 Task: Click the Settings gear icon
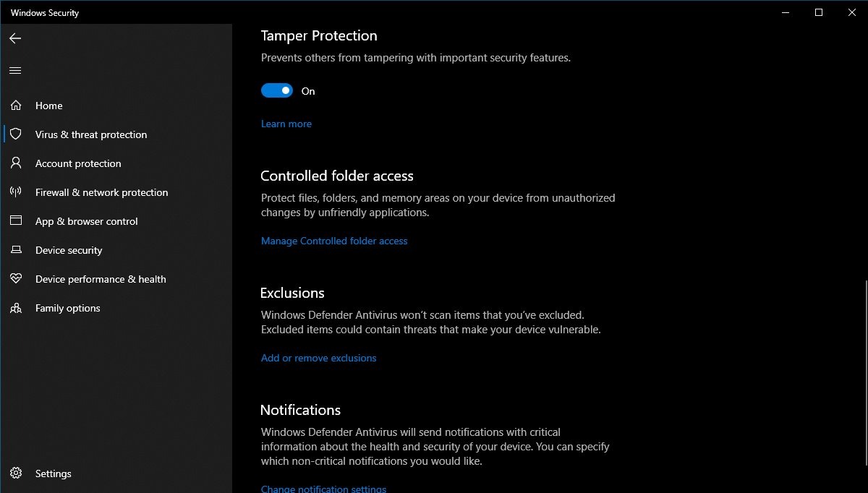coord(16,473)
